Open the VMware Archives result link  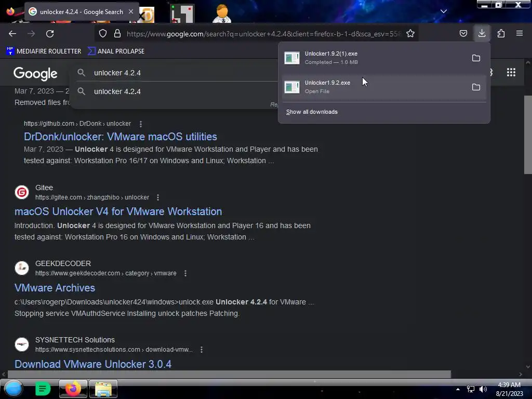(55, 288)
